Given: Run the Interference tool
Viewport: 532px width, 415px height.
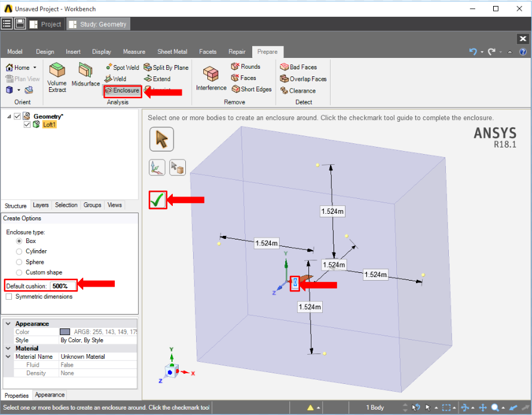Looking at the screenshot, I should 211,79.
